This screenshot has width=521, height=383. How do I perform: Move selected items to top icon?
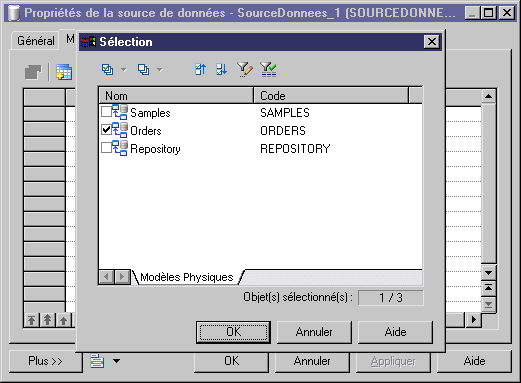pos(200,69)
